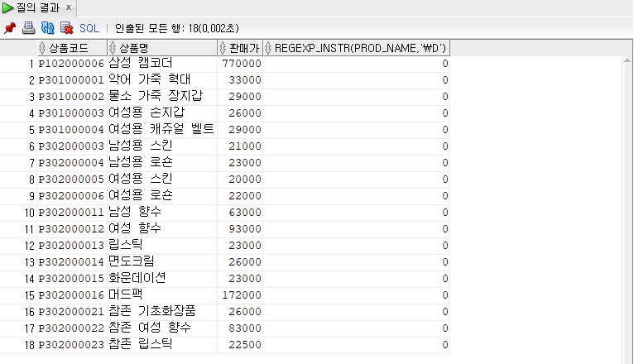Select the price cell 770000
Screen dimensions: 634x364
point(240,64)
